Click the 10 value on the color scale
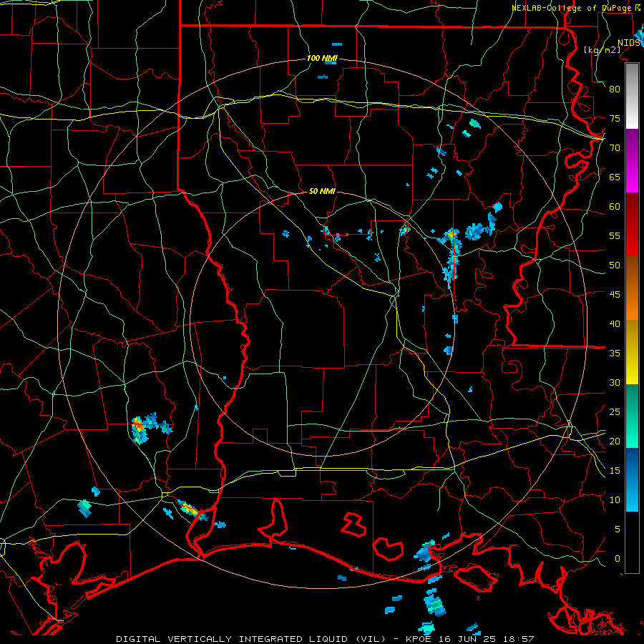Screen dimensions: 644x644 click(x=615, y=500)
